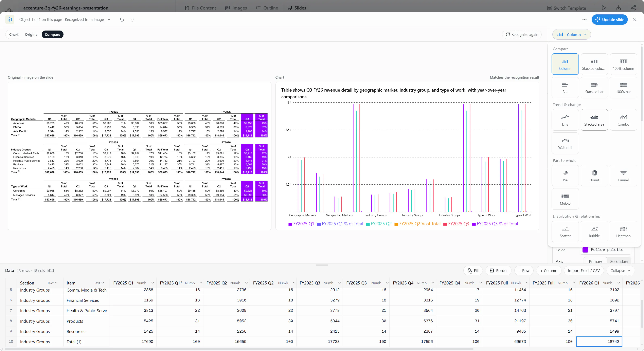Open the Column chart type dropdown

click(571, 35)
